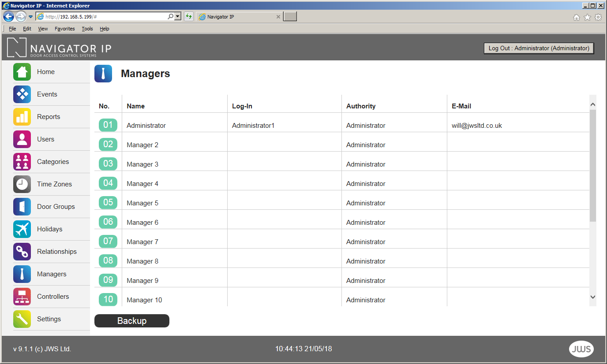Refresh the page using the reload icon
607x364 pixels.
tap(189, 17)
